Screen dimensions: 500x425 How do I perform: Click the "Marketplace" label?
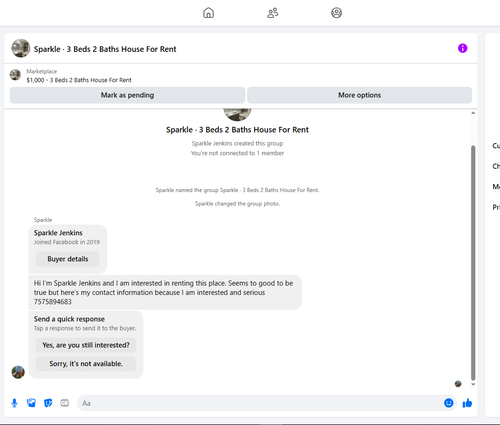click(42, 71)
